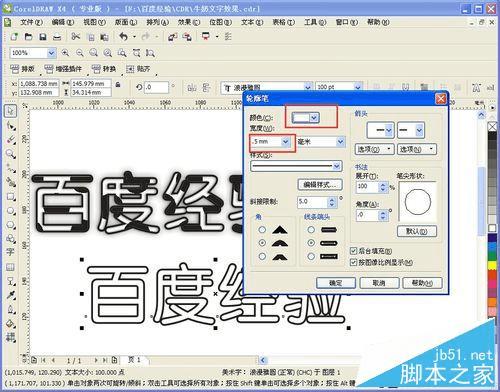This screenshot has height=392, width=500.
Task: Select the Polygon tool in toolbox
Action: click(x=11, y=225)
